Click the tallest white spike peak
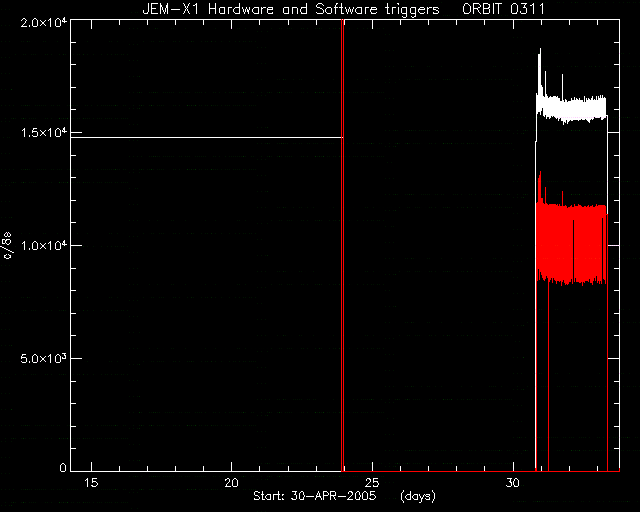The width and height of the screenshot is (640, 512). 540,51
